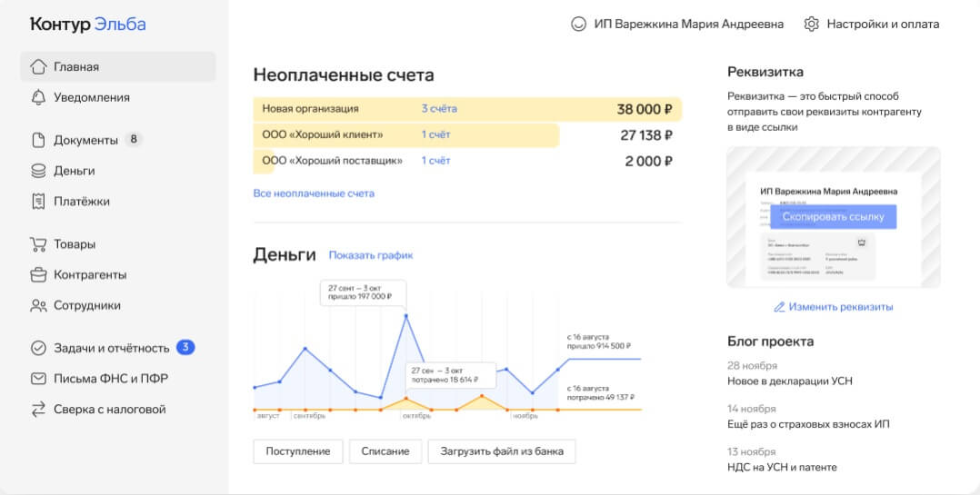Click the Документы badge showing 8
Viewport: 980px width, 495px height.
pos(133,140)
